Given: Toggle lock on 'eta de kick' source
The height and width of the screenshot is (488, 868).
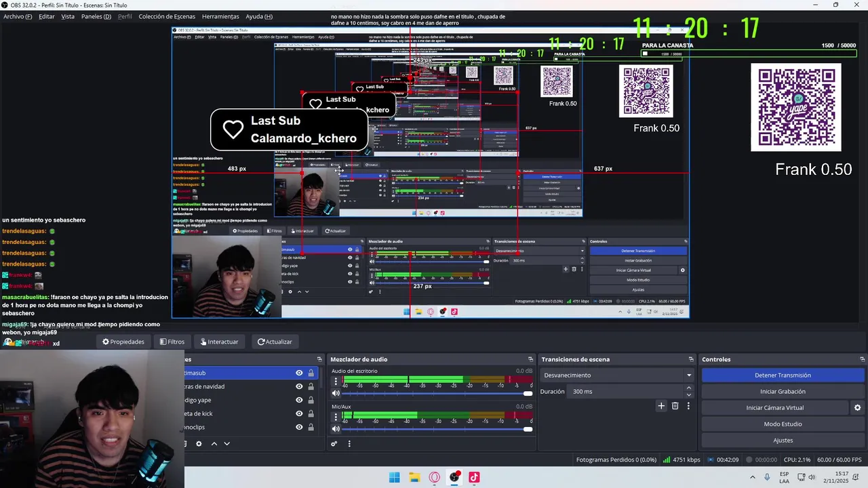Looking at the screenshot, I should coord(311,413).
